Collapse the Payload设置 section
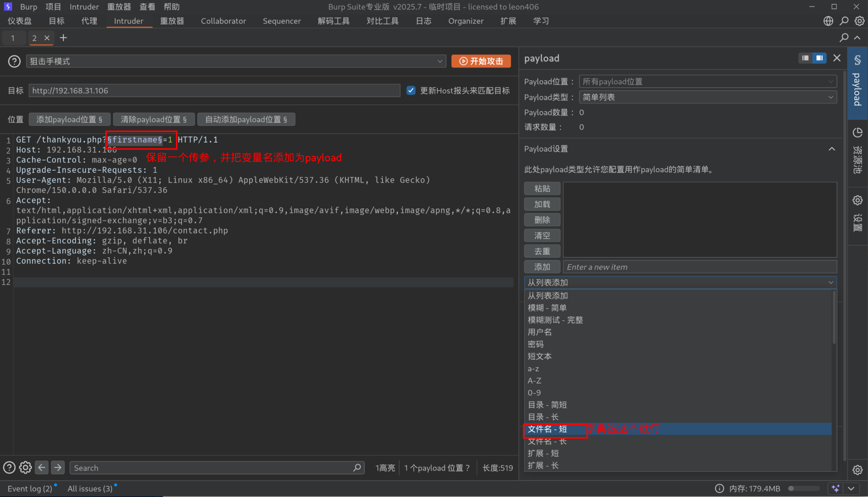Screen dimensions: 868x497 pyautogui.click(x=832, y=149)
